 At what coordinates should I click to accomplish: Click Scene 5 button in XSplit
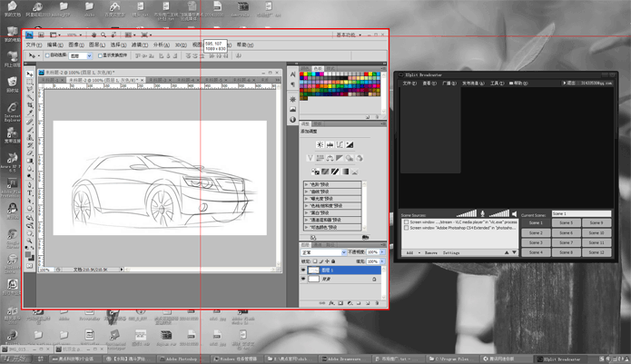pyautogui.click(x=566, y=222)
